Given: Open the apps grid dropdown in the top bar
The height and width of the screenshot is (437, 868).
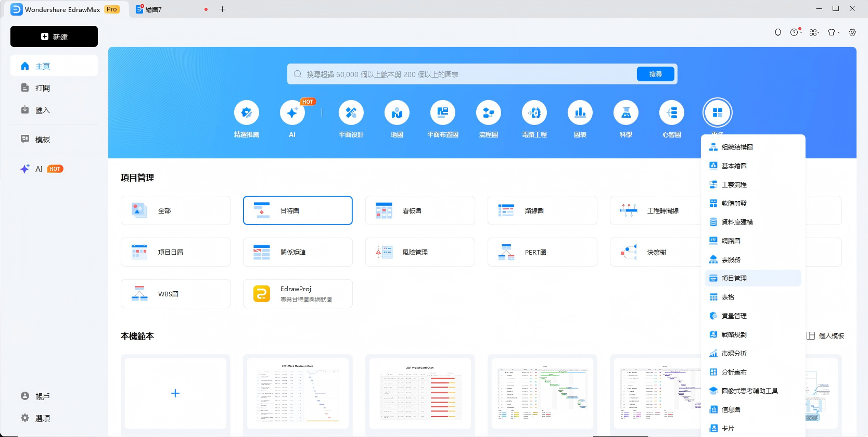Looking at the screenshot, I should tap(814, 32).
